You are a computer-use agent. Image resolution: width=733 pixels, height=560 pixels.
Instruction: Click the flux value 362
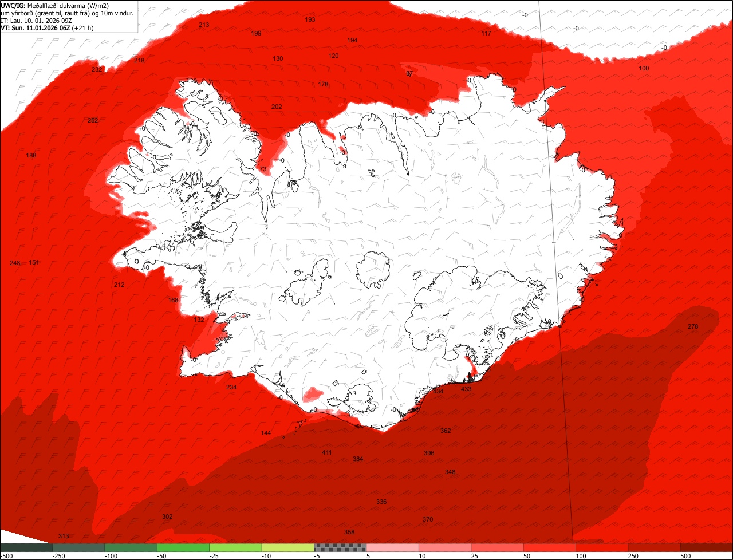point(446,431)
